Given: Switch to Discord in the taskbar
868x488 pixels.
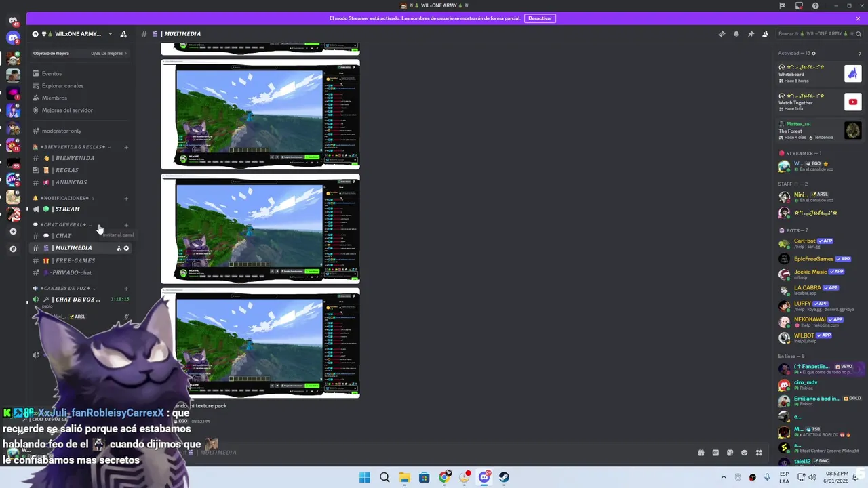Looking at the screenshot, I should click(x=484, y=477).
